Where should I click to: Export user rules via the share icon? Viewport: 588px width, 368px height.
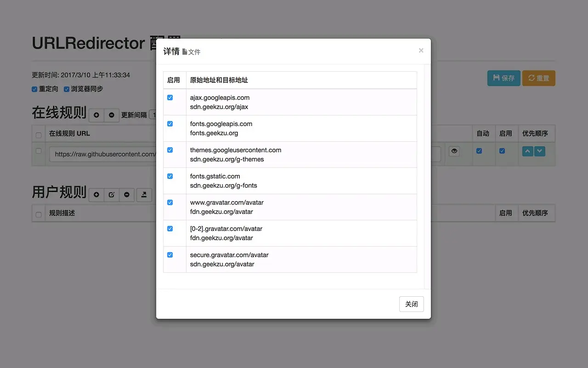[x=144, y=195]
